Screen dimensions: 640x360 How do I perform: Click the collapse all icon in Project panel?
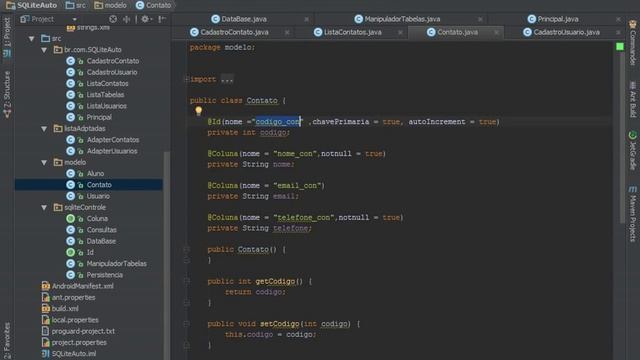127,19
